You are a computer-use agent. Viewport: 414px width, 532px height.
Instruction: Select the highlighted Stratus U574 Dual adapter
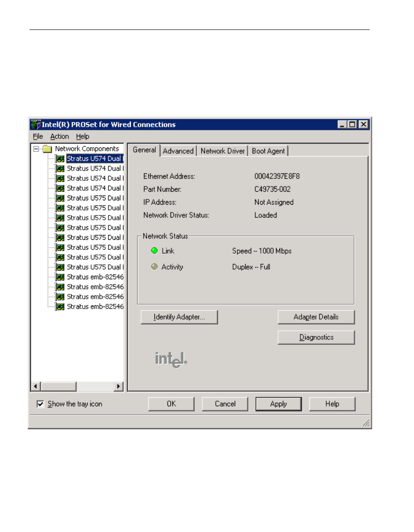coord(95,158)
